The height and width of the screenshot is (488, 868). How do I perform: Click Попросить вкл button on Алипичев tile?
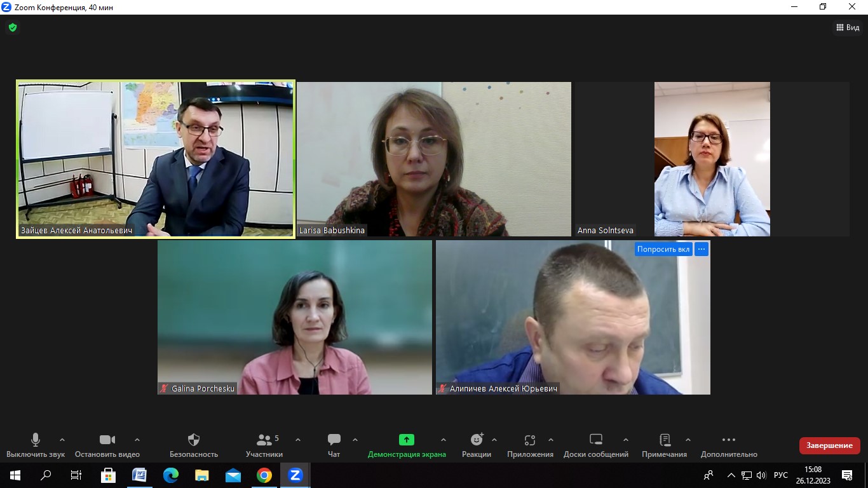pyautogui.click(x=663, y=249)
